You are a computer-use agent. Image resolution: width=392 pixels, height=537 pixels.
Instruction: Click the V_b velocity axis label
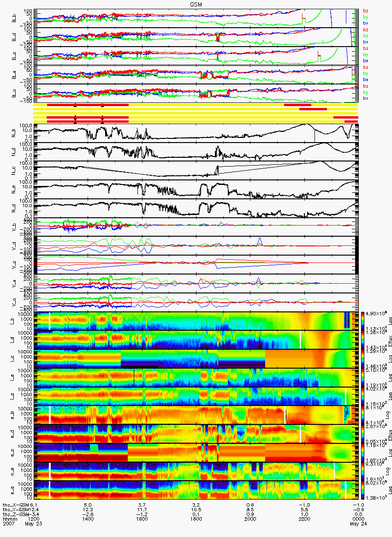click(14, 227)
